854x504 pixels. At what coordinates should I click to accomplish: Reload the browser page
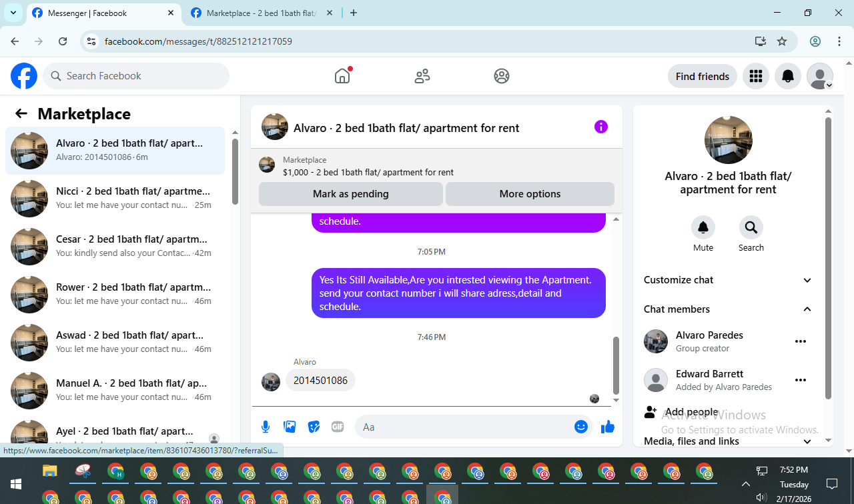tap(63, 41)
